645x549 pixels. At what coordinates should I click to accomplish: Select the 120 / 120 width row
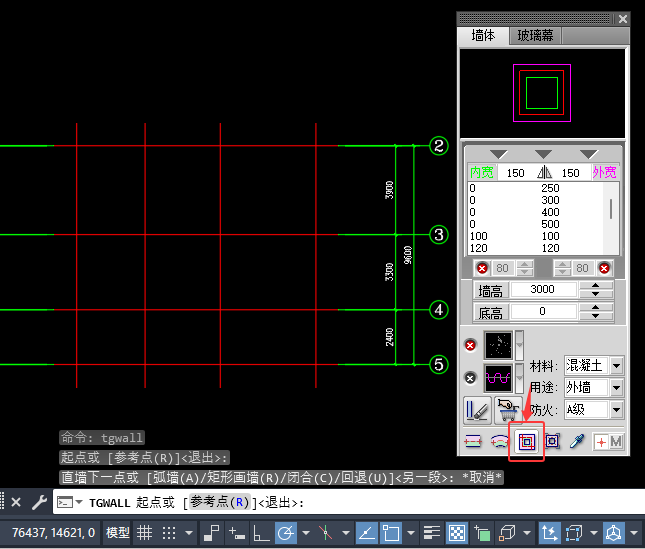click(x=536, y=248)
